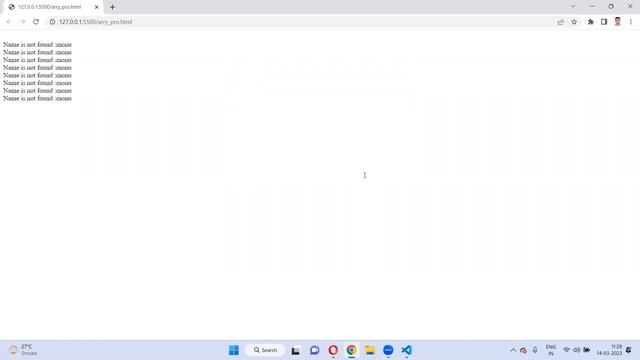Open File Explorer from taskbar
This screenshot has height=360, width=640.
tap(370, 350)
